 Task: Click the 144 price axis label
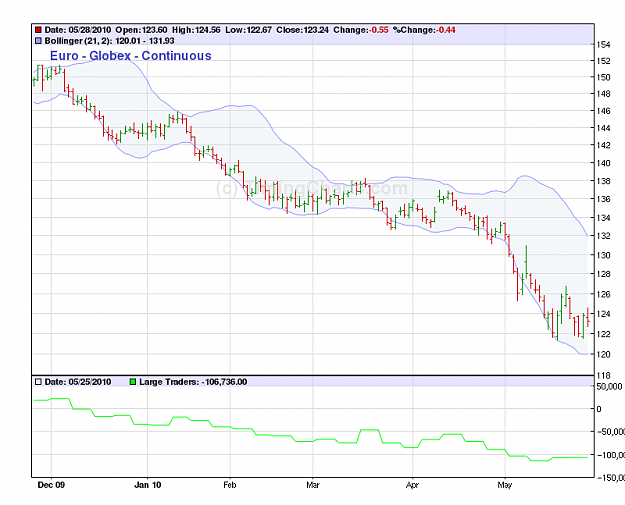pos(603,128)
